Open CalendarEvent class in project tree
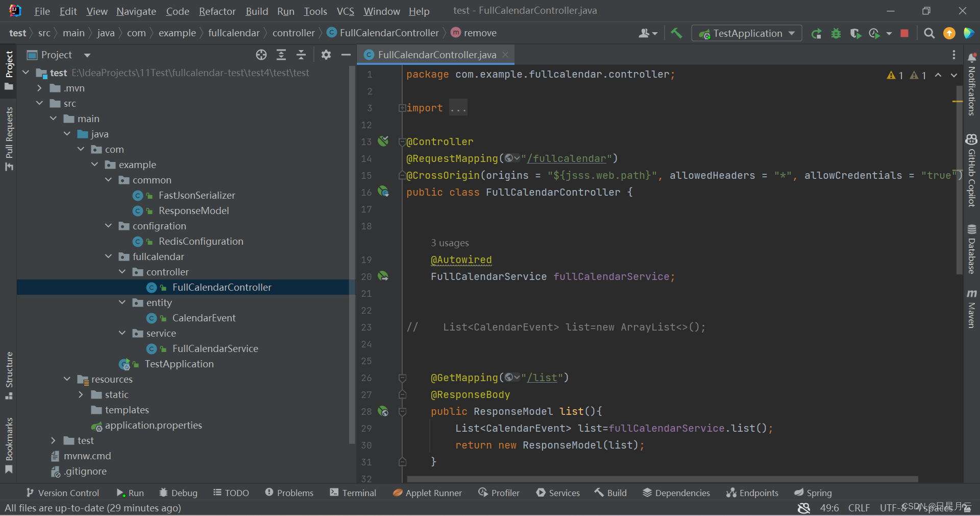This screenshot has width=980, height=516. (204, 318)
